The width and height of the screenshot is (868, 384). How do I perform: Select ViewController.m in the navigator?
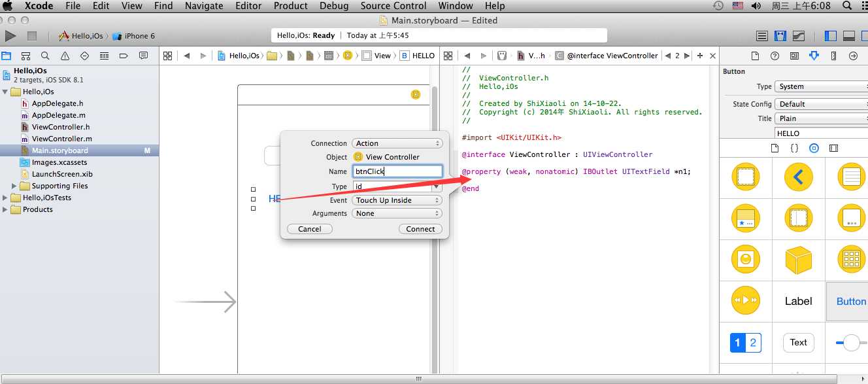(61, 139)
